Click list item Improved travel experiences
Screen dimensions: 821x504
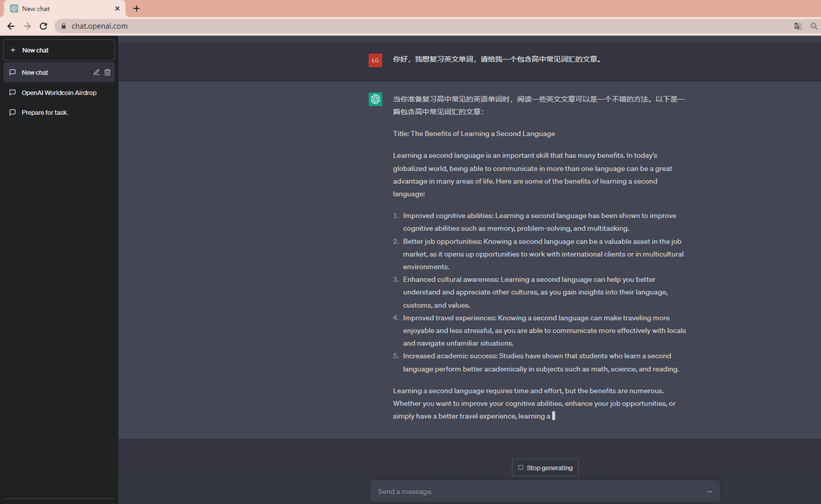(540, 330)
